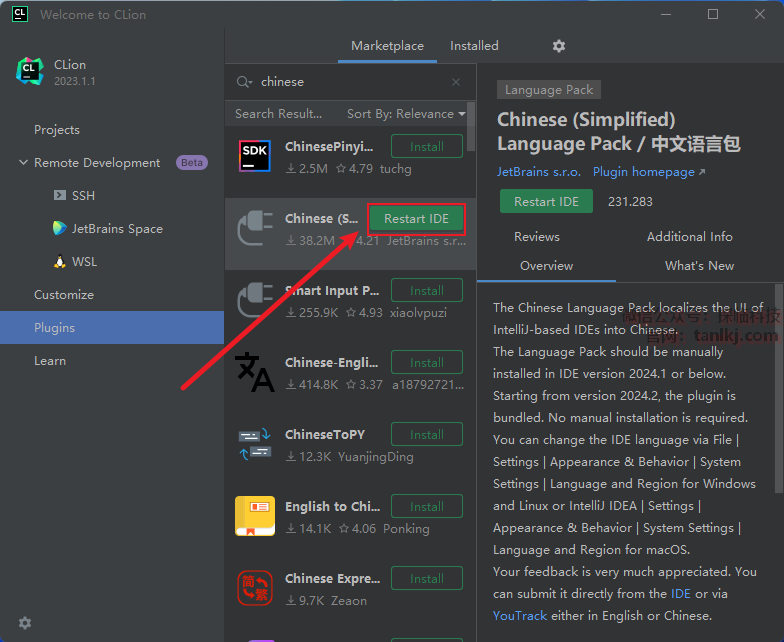
Task: Click in the plugin search field
Action: tap(350, 82)
